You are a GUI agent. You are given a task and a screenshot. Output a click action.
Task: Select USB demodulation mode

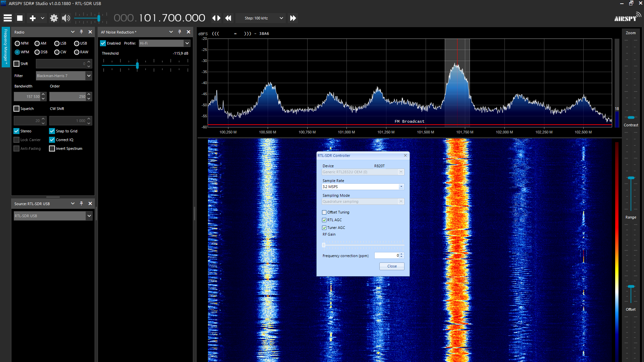81,43
